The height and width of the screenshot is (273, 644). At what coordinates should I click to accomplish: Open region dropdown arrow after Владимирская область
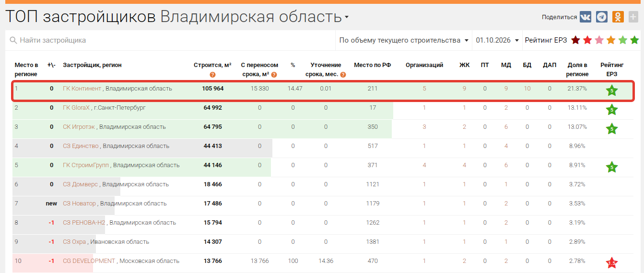pyautogui.click(x=347, y=18)
